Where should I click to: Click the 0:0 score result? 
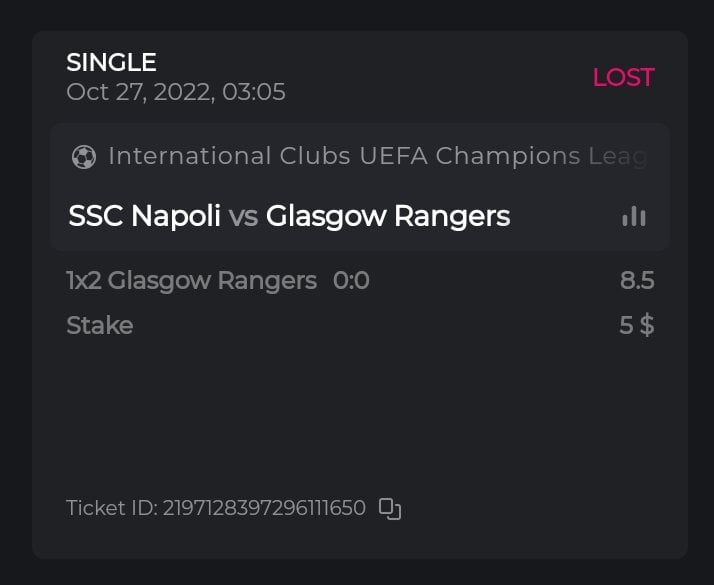click(350, 281)
